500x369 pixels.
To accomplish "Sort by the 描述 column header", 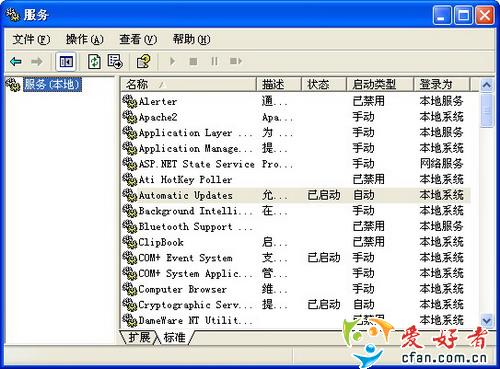I will tap(279, 84).
